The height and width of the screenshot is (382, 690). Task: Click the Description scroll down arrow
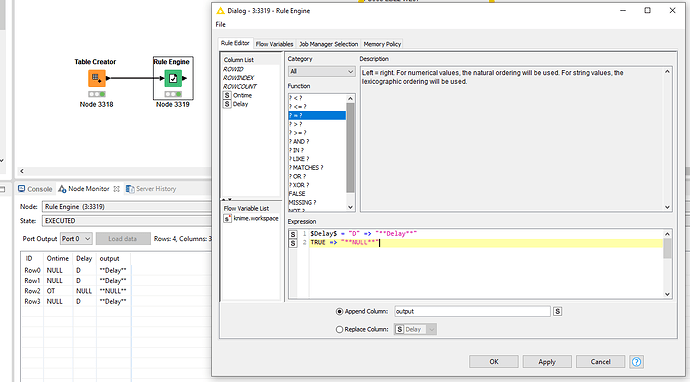667,207
